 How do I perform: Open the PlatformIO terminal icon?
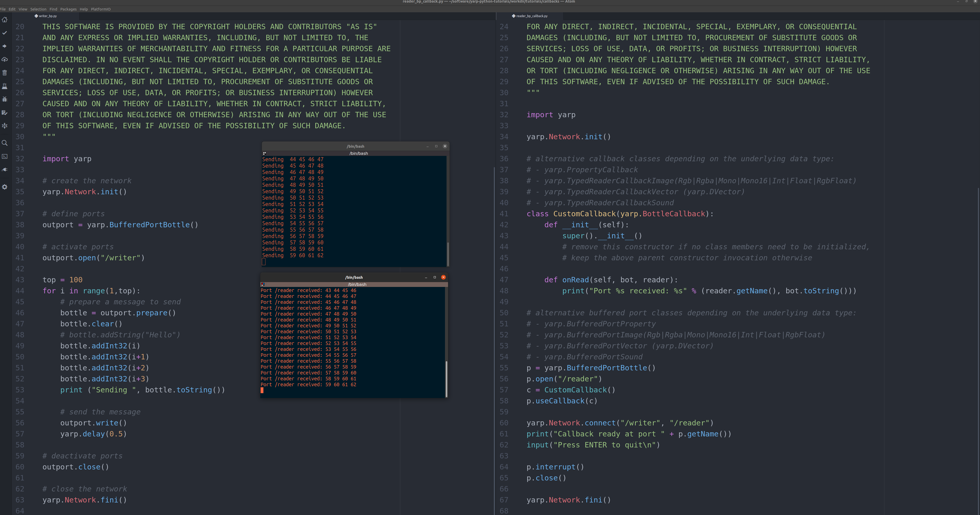coord(5,156)
